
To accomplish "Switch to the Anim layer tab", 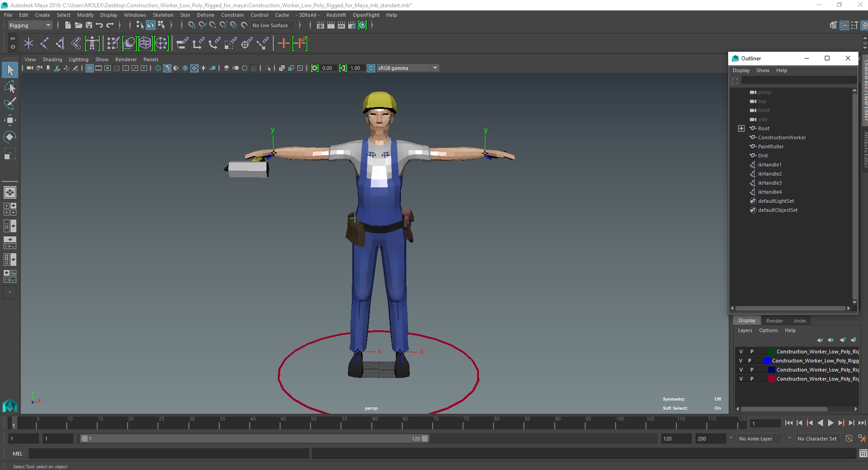I will pos(799,321).
